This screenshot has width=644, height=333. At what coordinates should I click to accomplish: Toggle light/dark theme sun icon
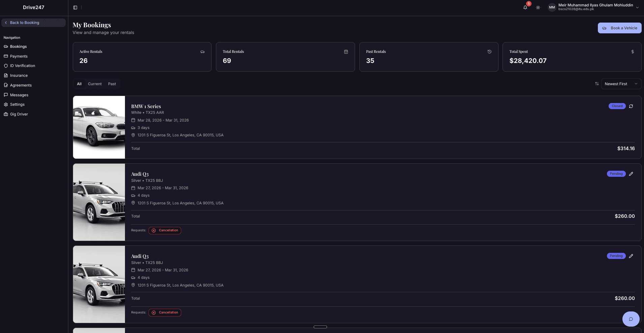pyautogui.click(x=538, y=7)
